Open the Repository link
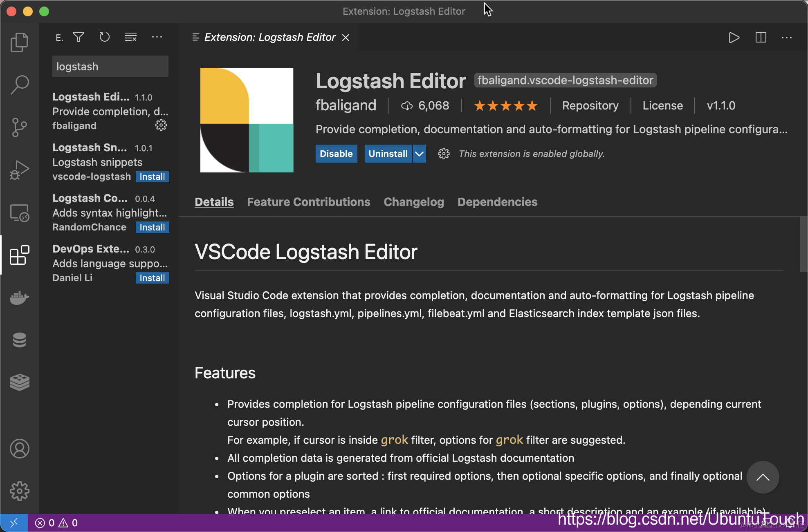The height and width of the screenshot is (532, 808). point(590,105)
